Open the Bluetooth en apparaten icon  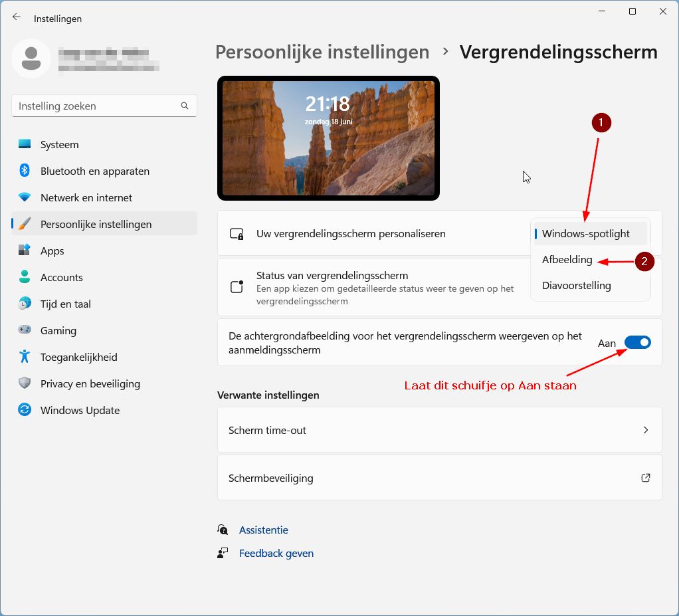[x=25, y=171]
